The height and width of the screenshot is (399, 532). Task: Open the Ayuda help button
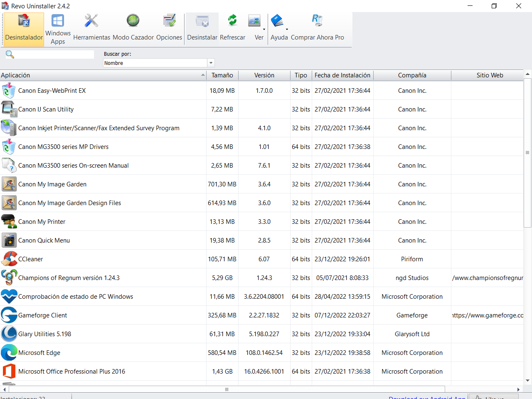pyautogui.click(x=278, y=29)
